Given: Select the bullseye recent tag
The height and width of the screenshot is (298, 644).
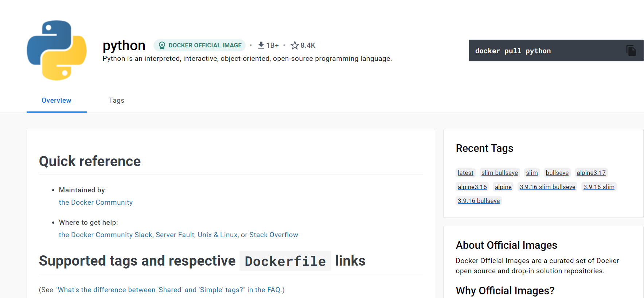Looking at the screenshot, I should pyautogui.click(x=557, y=173).
